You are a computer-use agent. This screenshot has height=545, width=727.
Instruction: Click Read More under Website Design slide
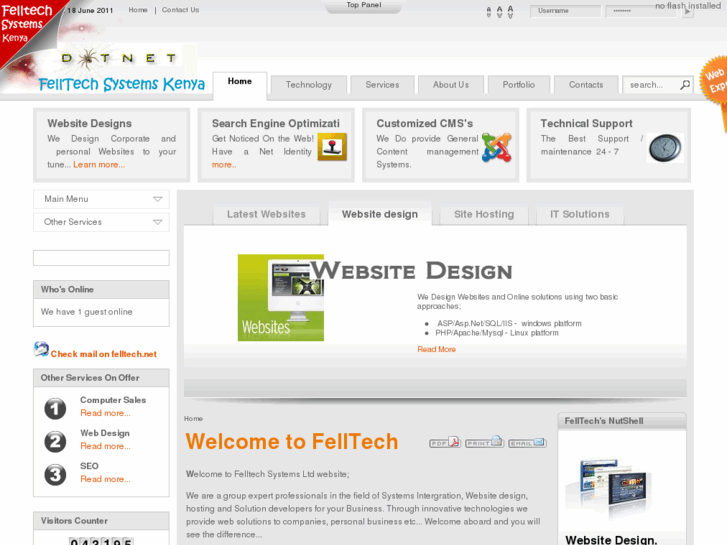pyautogui.click(x=436, y=349)
